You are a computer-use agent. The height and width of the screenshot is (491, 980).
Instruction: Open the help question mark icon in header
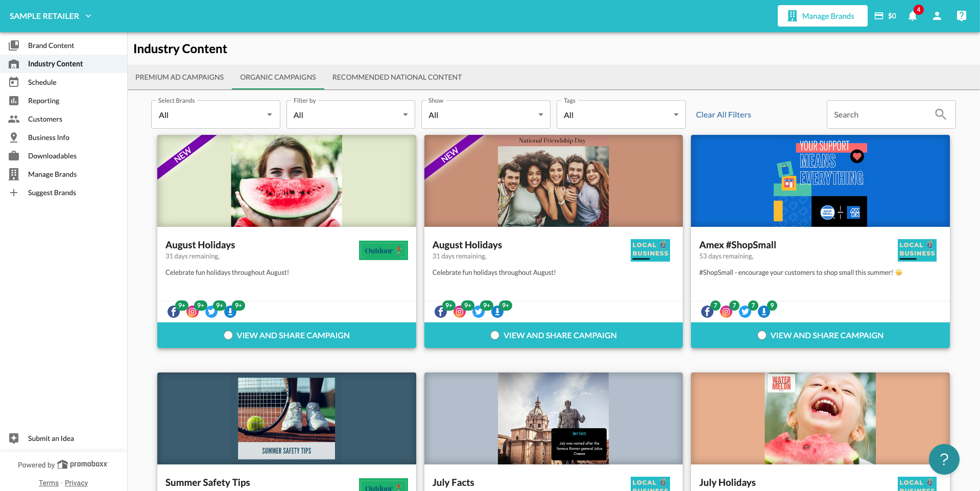pos(961,16)
